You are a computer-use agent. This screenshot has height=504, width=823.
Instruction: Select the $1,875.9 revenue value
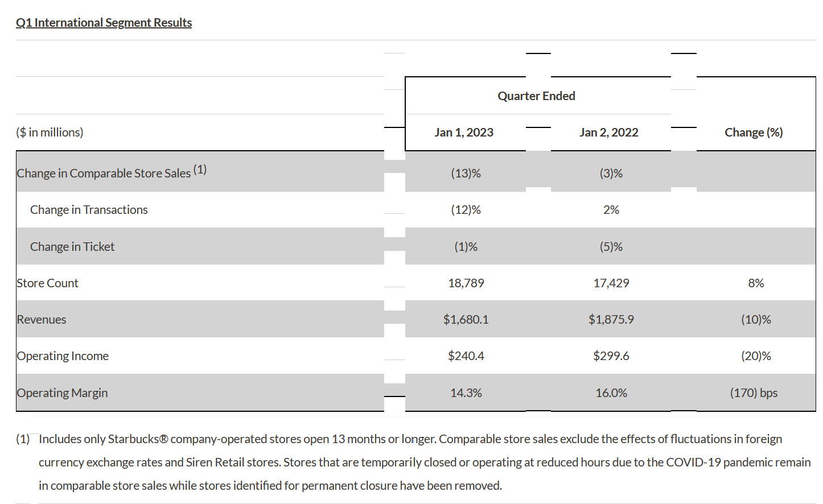(x=611, y=320)
